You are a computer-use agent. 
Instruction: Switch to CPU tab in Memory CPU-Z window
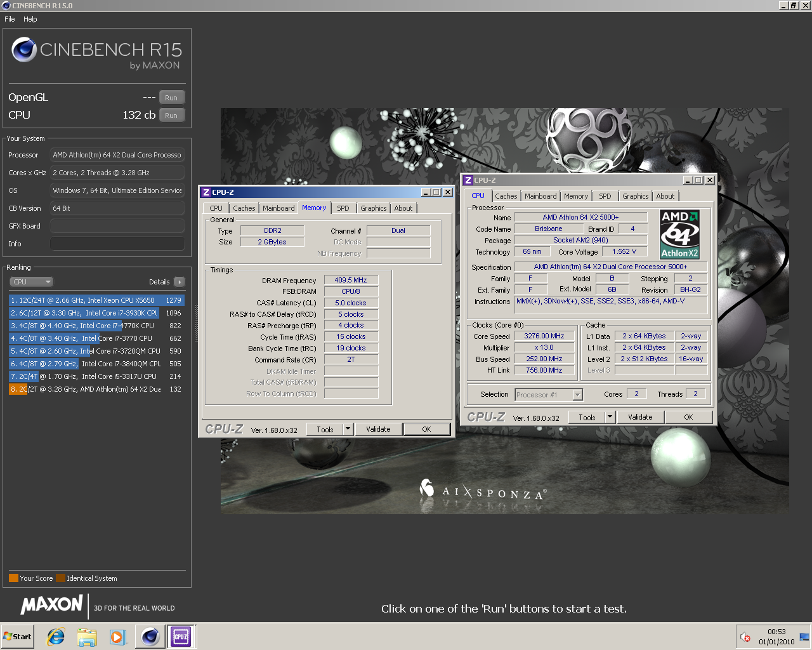click(x=216, y=208)
